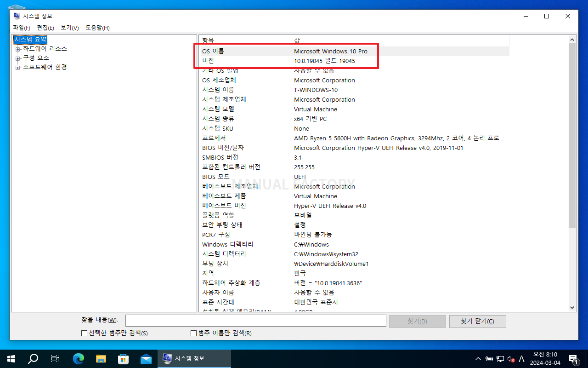Click the IME language indicator A
Screen dimensions: 588x368
[x=521, y=359]
